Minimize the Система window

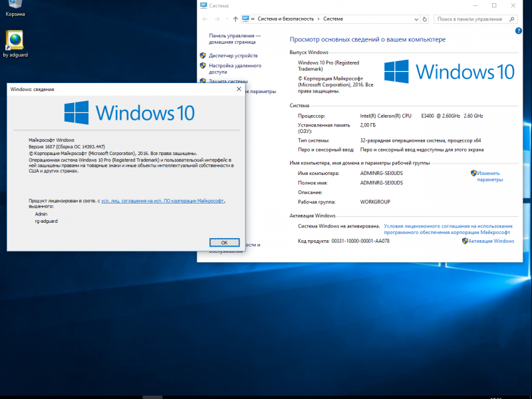pyautogui.click(x=475, y=5)
